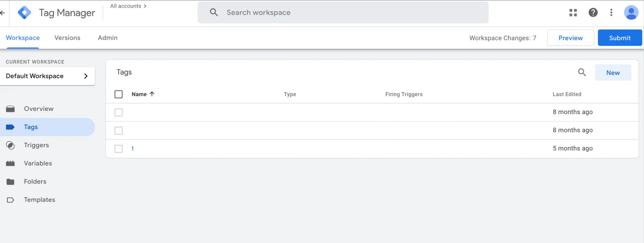Click the Triggers sidebar icon
The width and height of the screenshot is (644, 243).
10,145
